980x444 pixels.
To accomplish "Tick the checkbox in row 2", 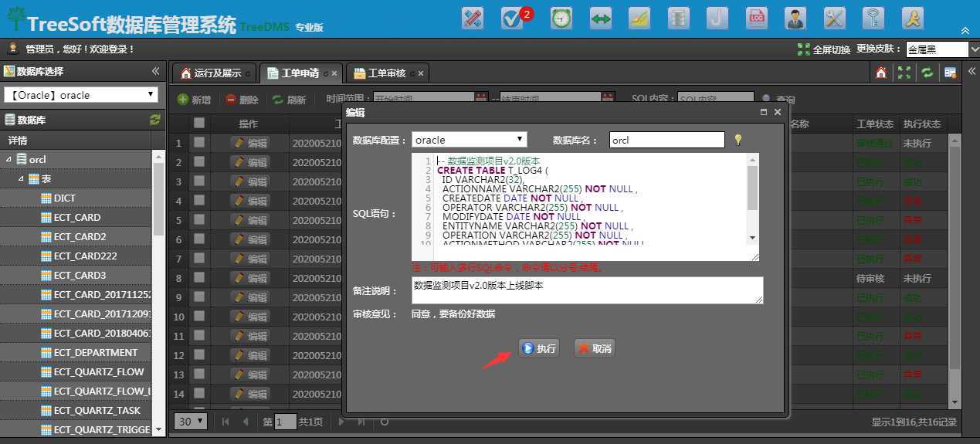I will [x=199, y=161].
